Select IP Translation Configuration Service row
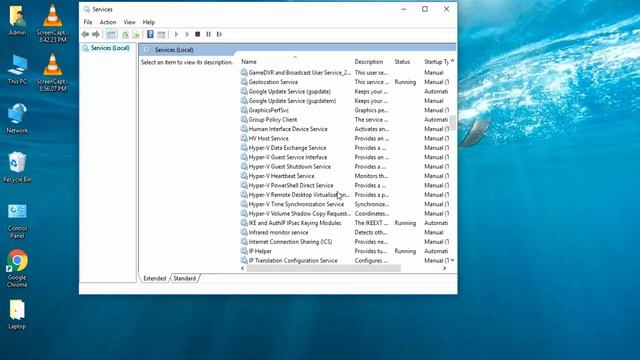 [x=345, y=260]
